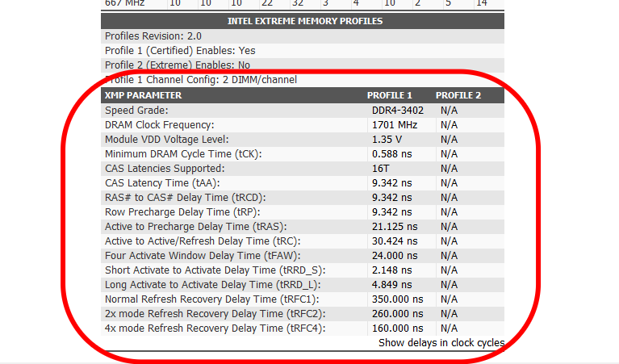Click the 'Row Precharge Delay Time (tRP):' label
The image size is (619, 364).
coord(182,212)
